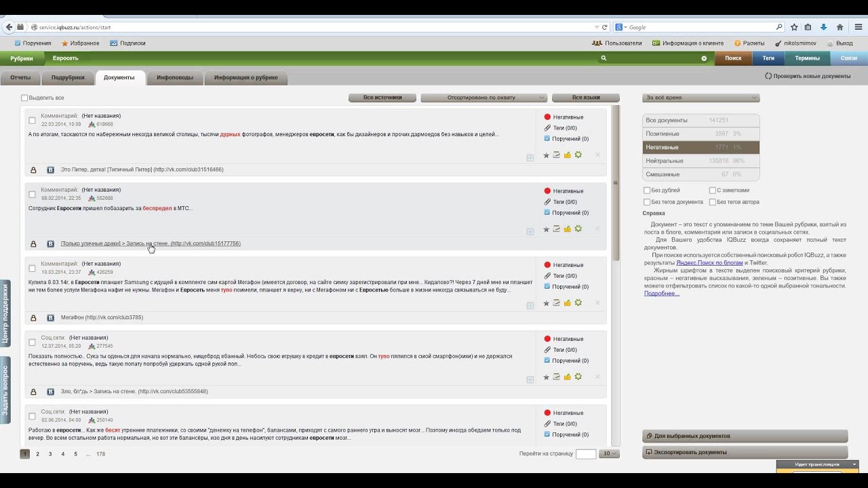
Task: Click the green recycle icon on the 08.02.2014 comment
Action: 578,229
